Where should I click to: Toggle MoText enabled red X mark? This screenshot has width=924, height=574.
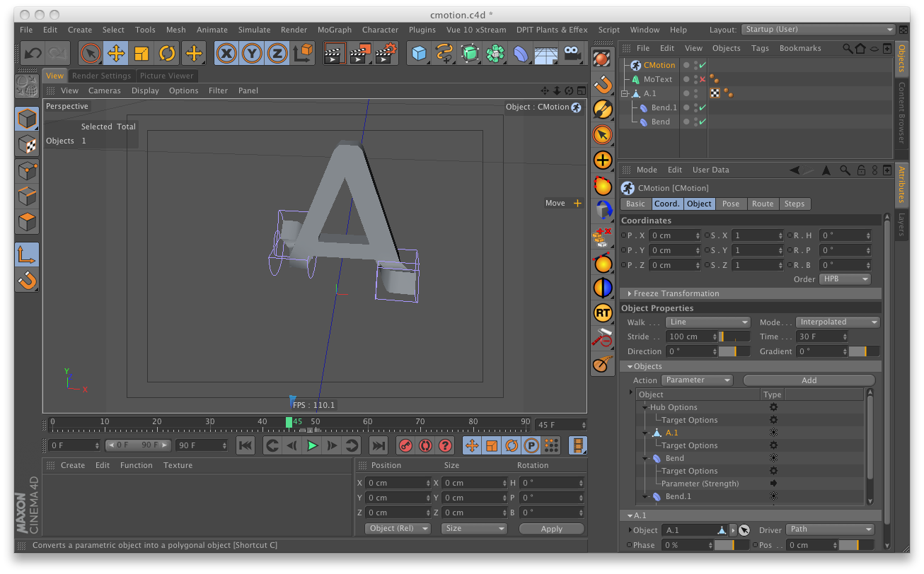tap(703, 79)
